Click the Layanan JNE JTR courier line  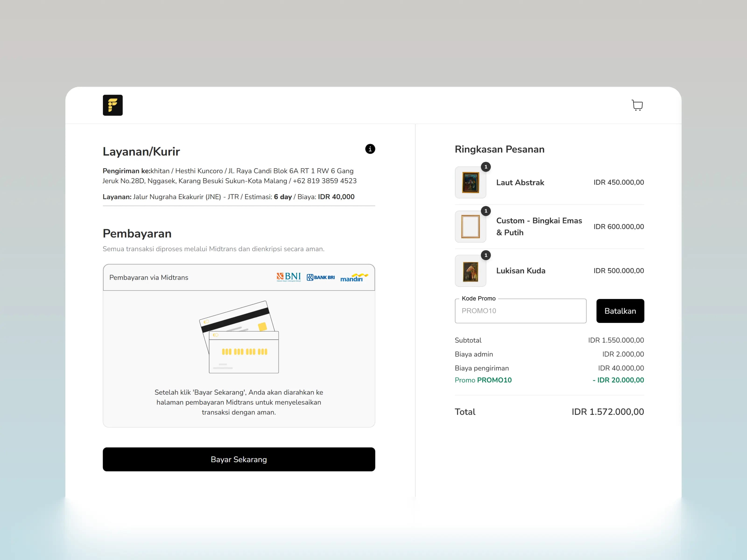pyautogui.click(x=229, y=197)
